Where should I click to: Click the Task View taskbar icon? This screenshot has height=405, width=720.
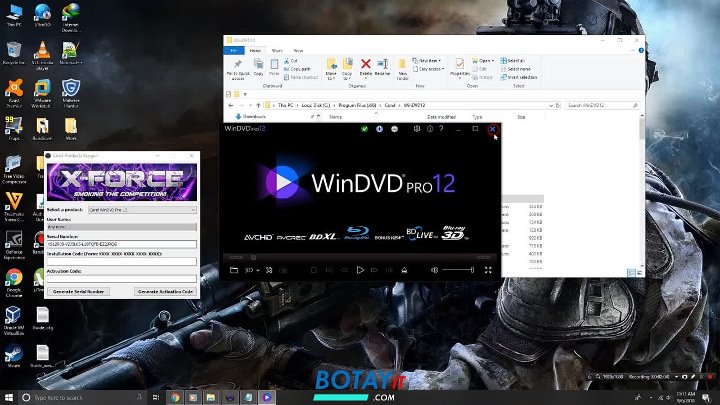coord(156,397)
